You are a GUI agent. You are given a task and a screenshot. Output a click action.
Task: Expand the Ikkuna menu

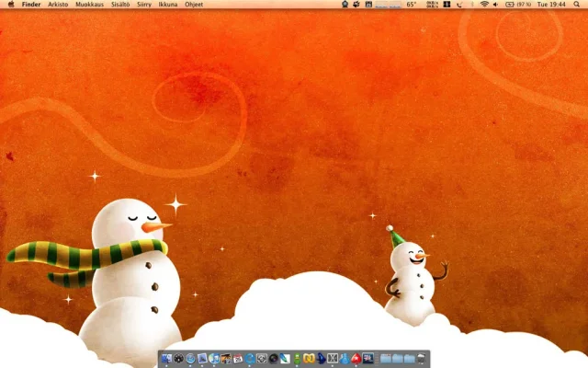pos(168,5)
